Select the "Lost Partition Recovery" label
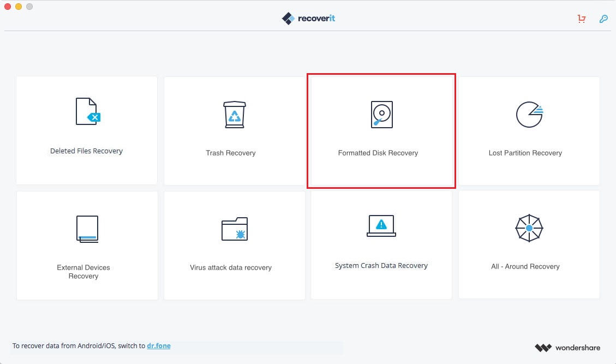 coord(525,153)
